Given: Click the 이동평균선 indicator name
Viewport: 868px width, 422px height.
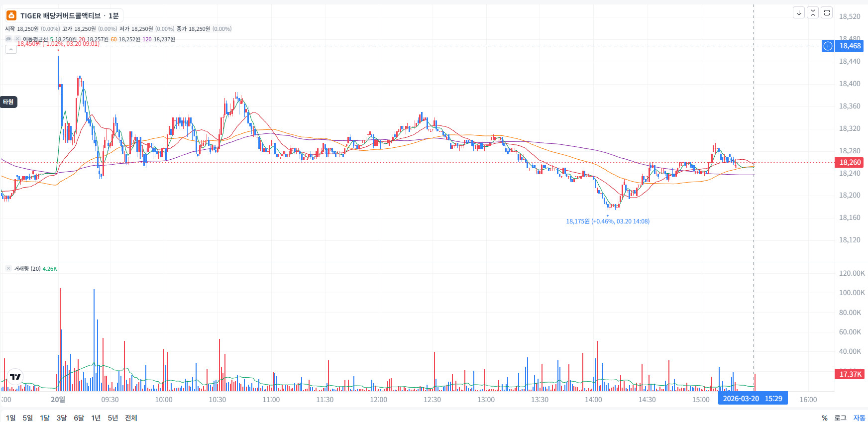Looking at the screenshot, I should [x=35, y=39].
